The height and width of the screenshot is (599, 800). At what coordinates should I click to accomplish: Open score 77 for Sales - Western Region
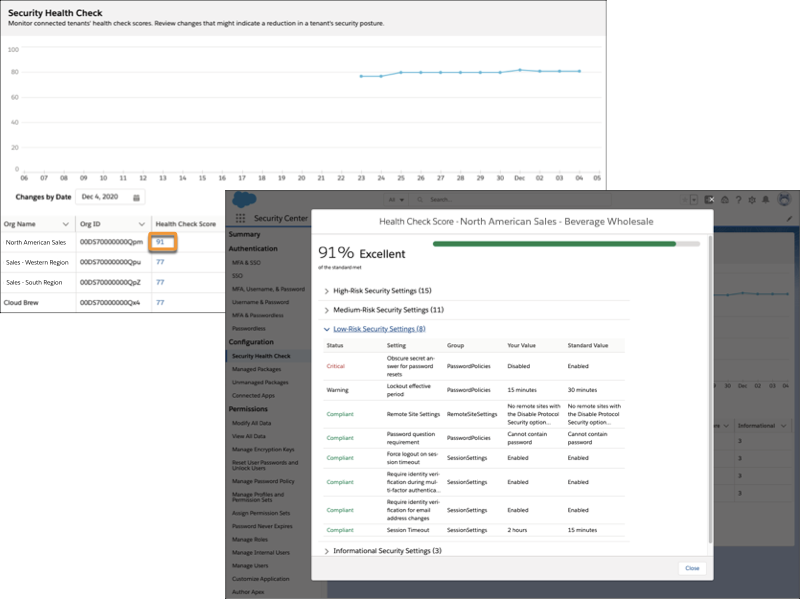(x=160, y=262)
